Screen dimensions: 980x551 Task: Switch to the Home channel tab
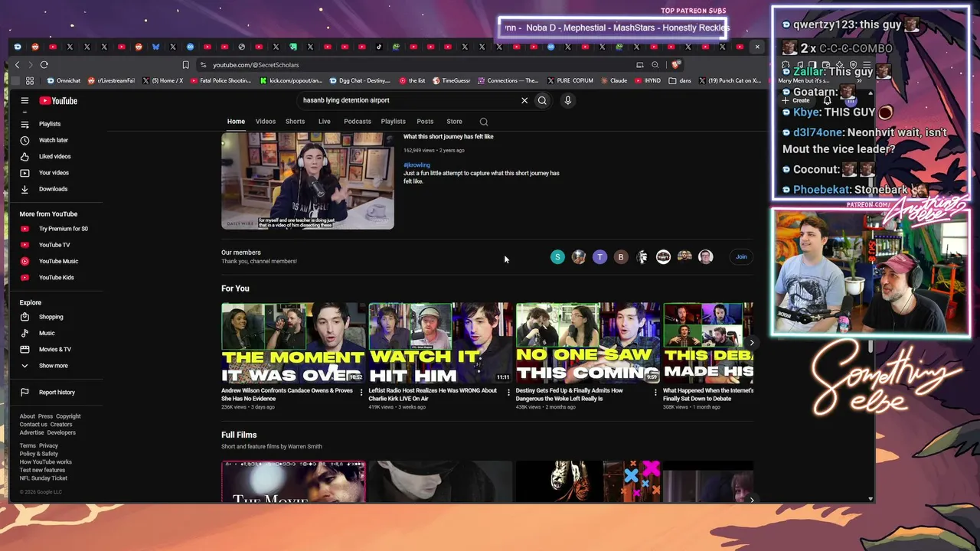point(236,122)
